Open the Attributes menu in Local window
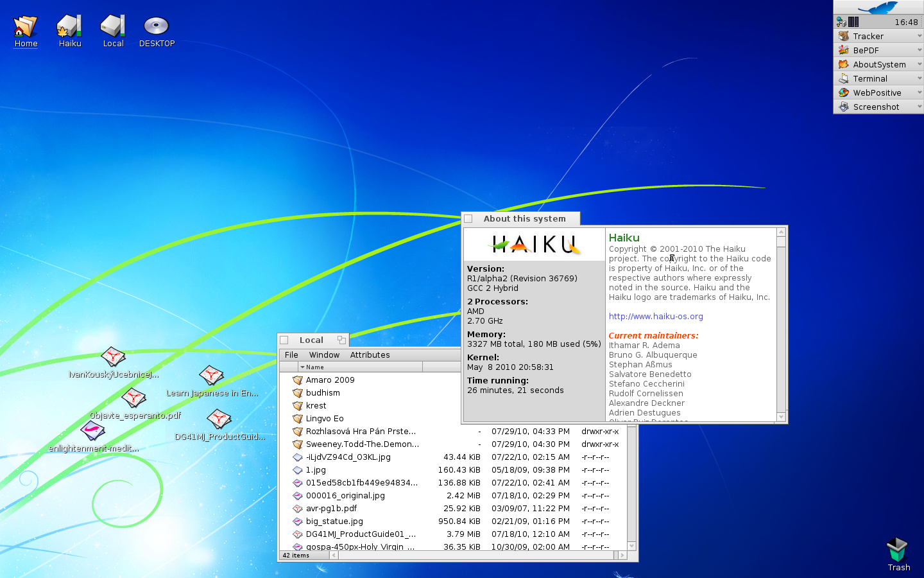Screen dimensions: 924x578 370,355
